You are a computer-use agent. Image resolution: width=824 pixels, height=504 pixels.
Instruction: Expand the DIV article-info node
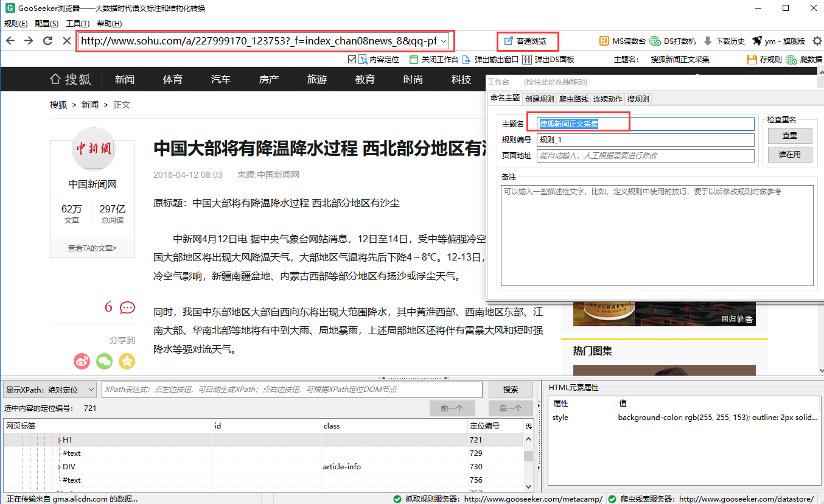coord(60,467)
